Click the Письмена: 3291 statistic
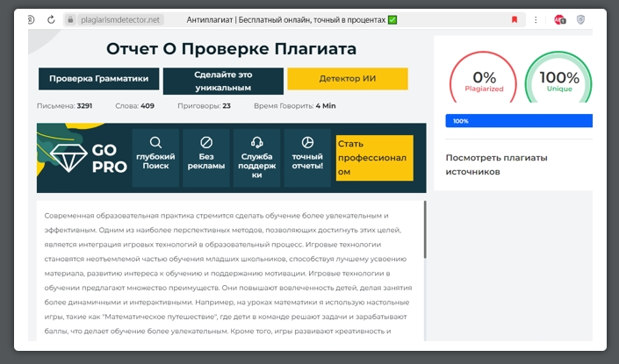Screen dimensions: 619x364 (64, 105)
